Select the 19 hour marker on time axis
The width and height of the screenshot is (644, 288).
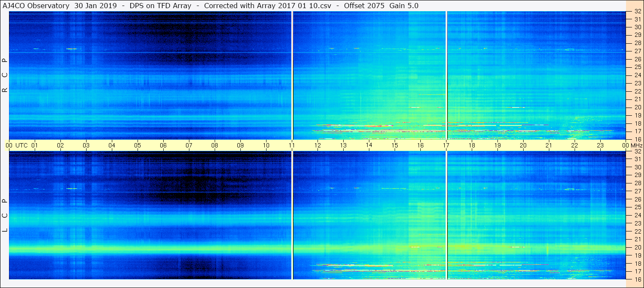click(497, 145)
